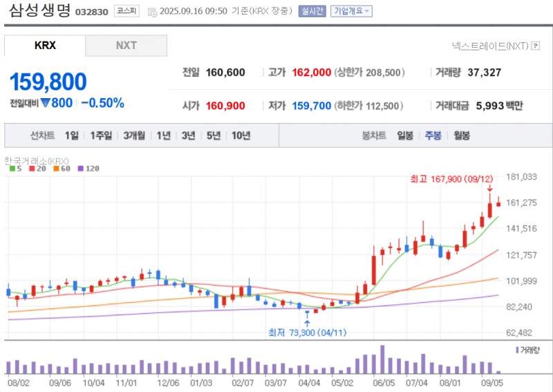Open the 기업개요 dropdown
553x392 pixels.
(x=351, y=11)
